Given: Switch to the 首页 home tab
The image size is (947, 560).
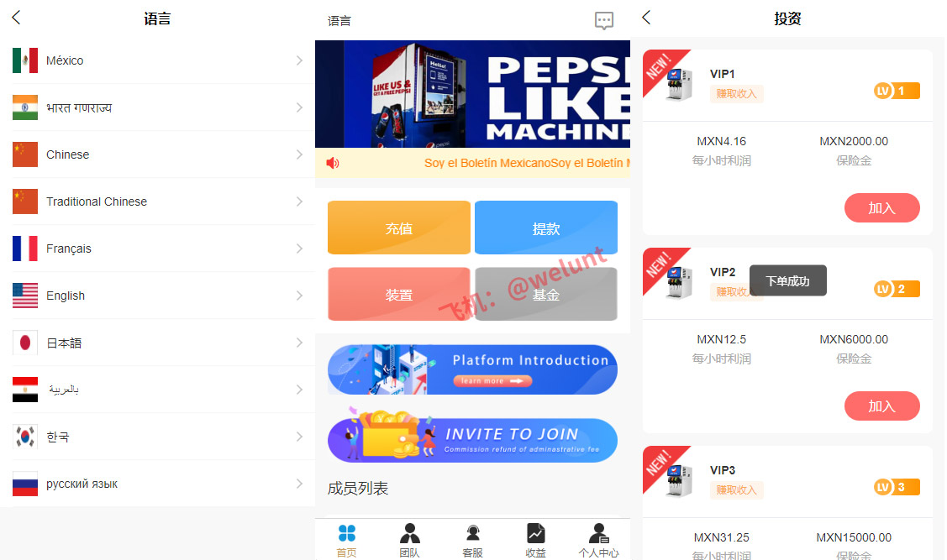Looking at the screenshot, I should point(347,540).
